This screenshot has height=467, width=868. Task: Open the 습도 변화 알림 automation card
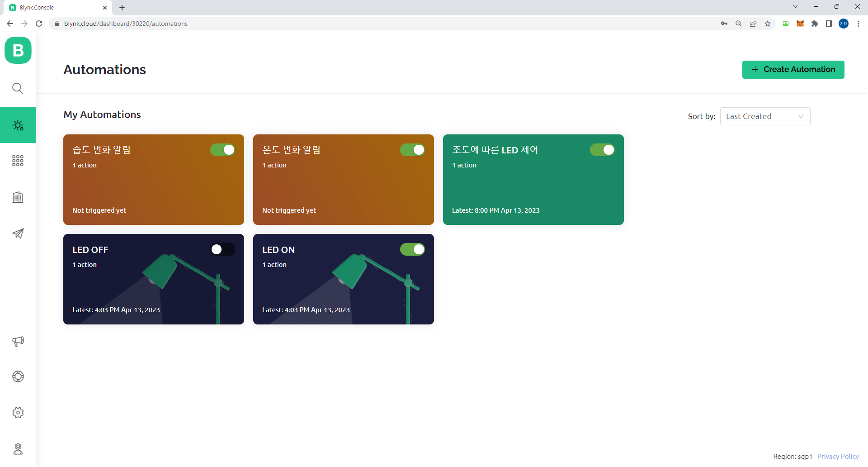coord(154,180)
